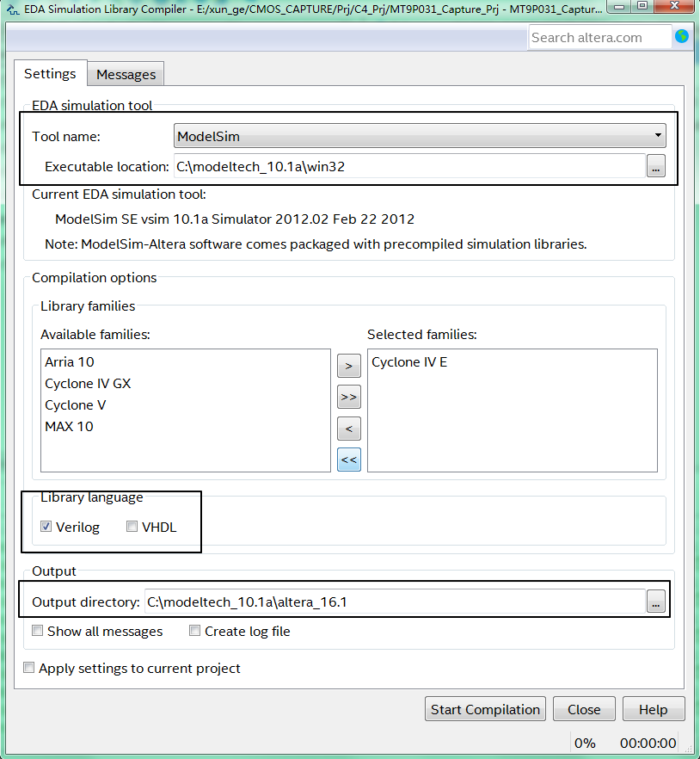Click the Search altera.com field
Screen dimensions: 700x759
click(600, 37)
